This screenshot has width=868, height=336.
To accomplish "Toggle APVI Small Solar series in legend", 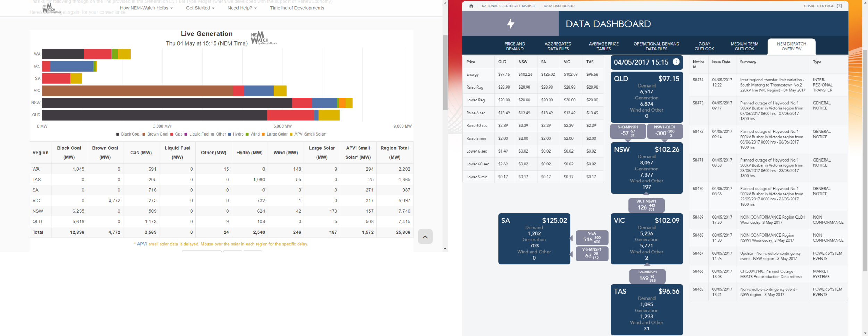I will click(x=308, y=134).
